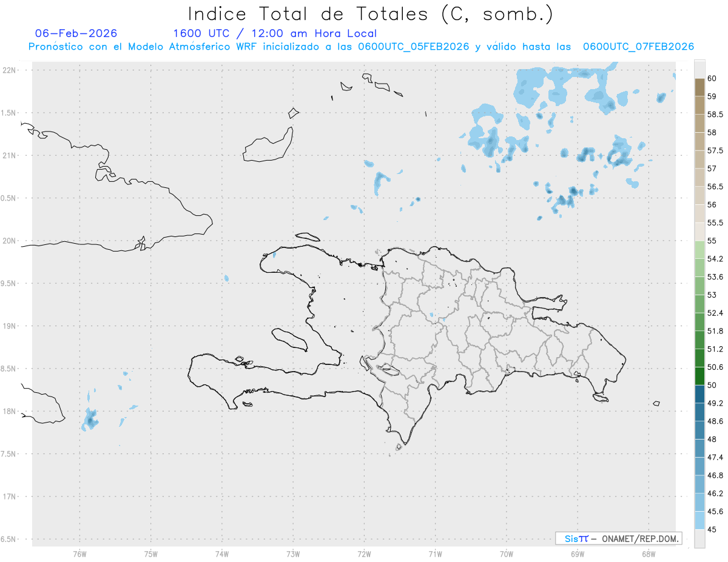
Task: Click the initialization time "0600UTC_05FEB2026"
Action: click(x=414, y=47)
